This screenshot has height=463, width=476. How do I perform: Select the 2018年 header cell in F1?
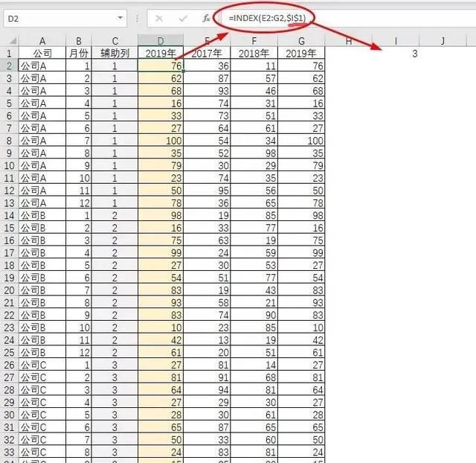coord(254,54)
